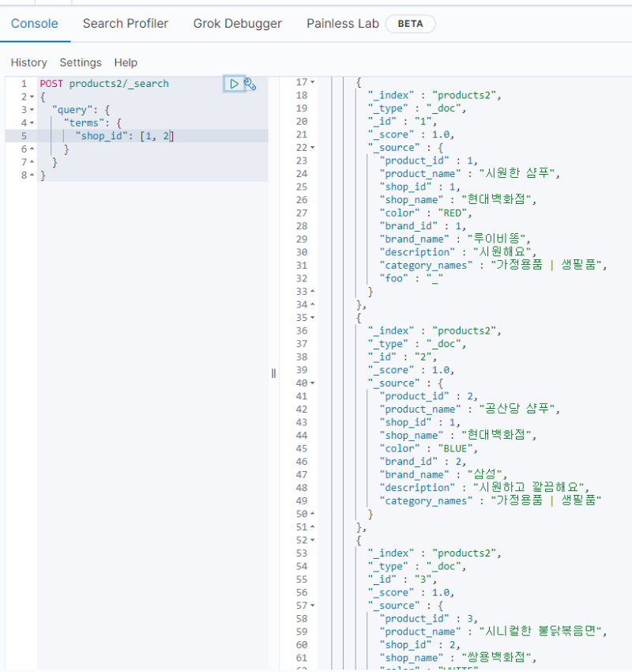Switch to the Console tab
Viewport: 632px width, 672px height.
(34, 24)
